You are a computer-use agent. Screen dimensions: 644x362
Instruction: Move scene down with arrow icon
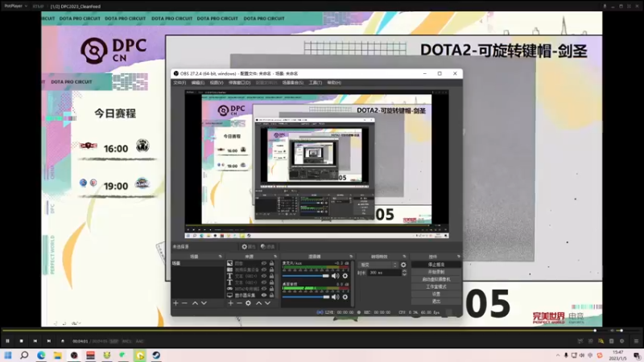(204, 303)
